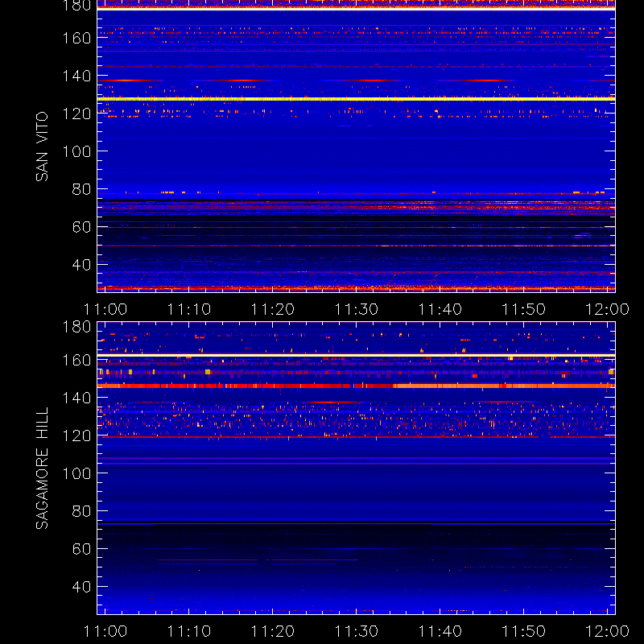Click 12:00 time label below San Vito plot
Viewport: 644px width, 644px height.
(x=607, y=309)
